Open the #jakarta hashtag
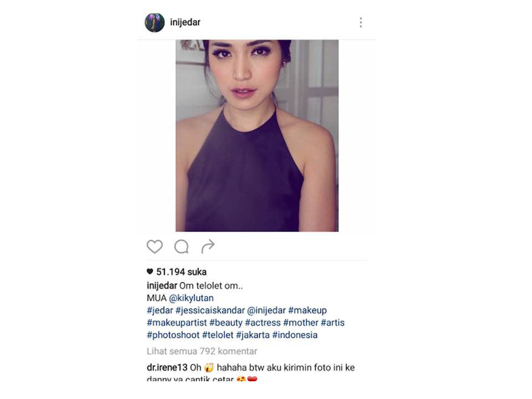 [x=253, y=335]
